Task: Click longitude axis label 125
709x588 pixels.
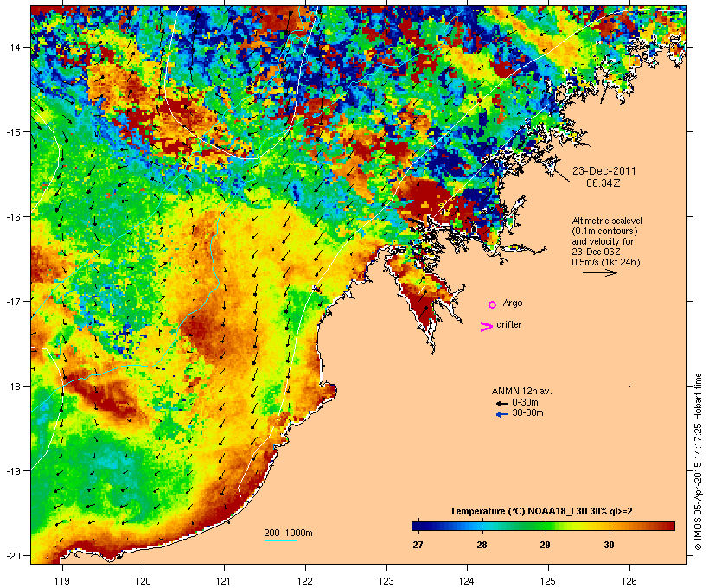Action: (548, 580)
